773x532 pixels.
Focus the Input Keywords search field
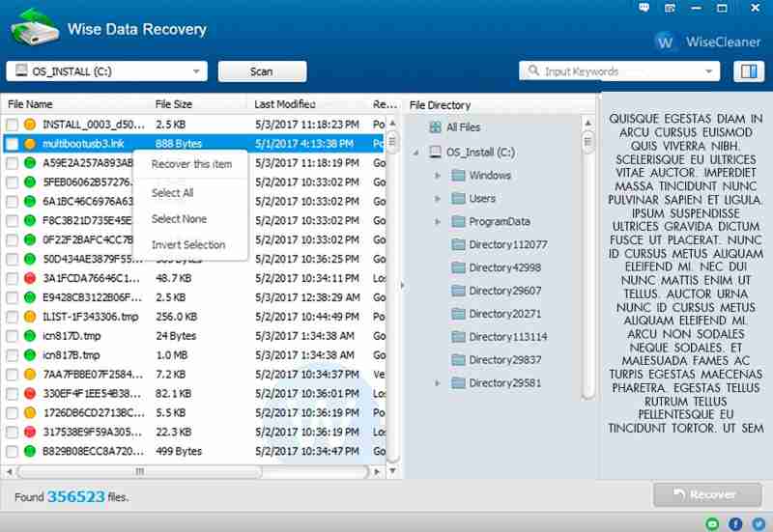[619, 71]
